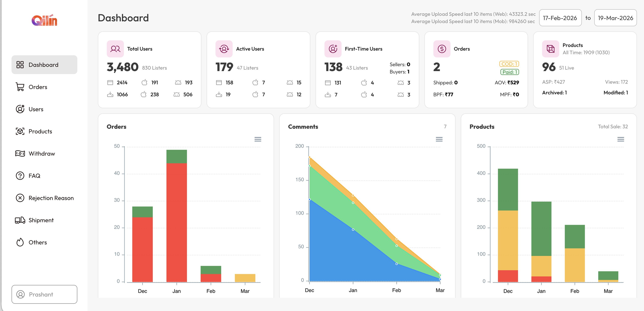Click the BPF: ₹77 value
Screen dimensions: 644x311
tap(443, 94)
